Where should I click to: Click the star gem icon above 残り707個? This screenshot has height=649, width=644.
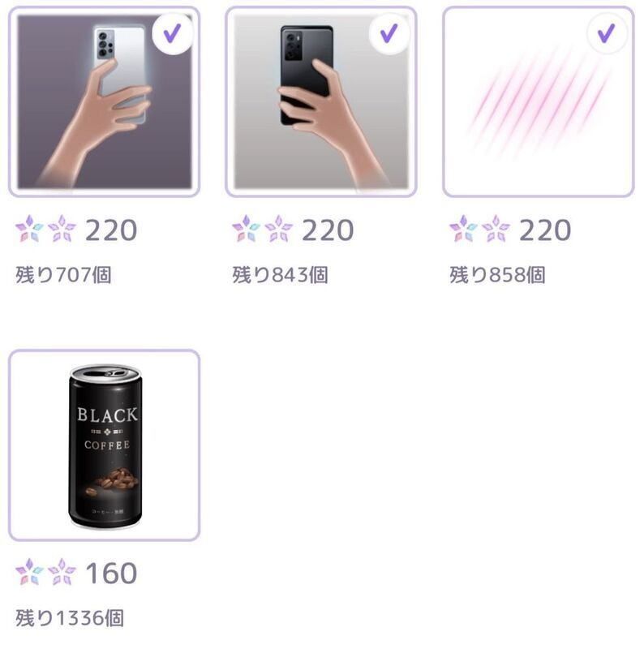[x=45, y=230]
